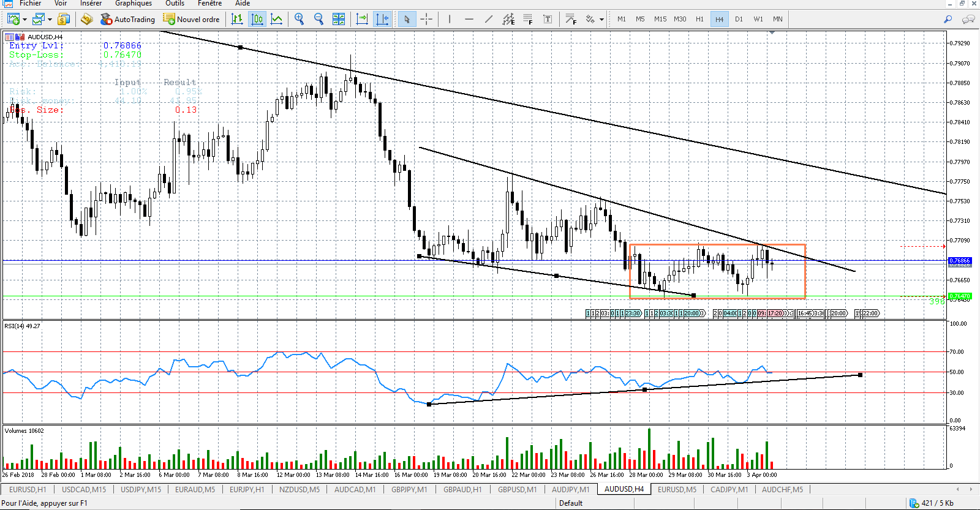Viewport: 980px width, 510px height.
Task: Select the horizontal line drawing tool
Action: (469, 19)
